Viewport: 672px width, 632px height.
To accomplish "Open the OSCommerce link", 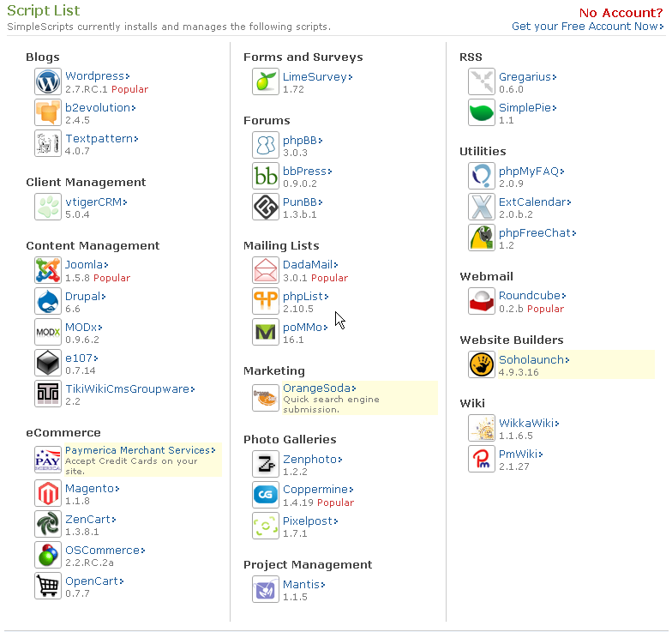I will (x=105, y=551).
